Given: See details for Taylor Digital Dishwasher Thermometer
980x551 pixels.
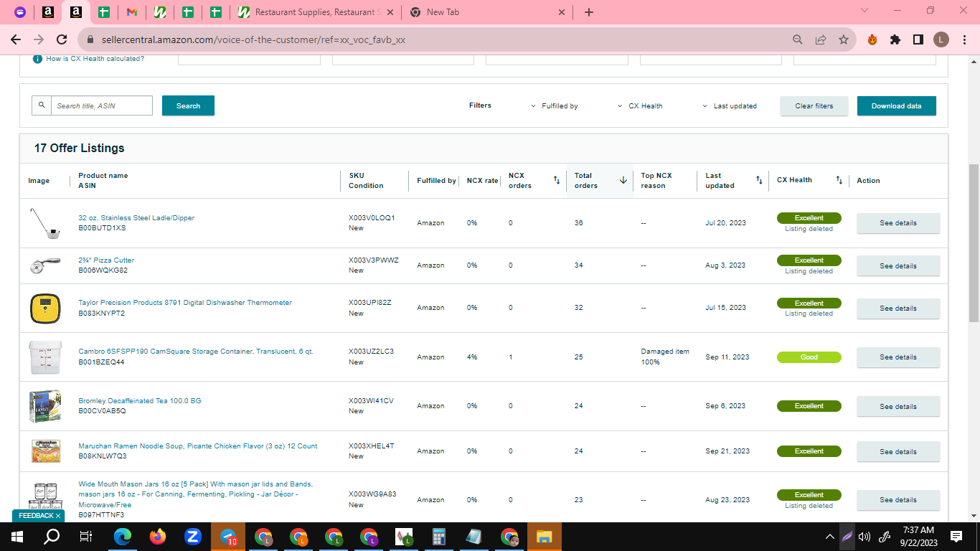Looking at the screenshot, I should point(898,309).
